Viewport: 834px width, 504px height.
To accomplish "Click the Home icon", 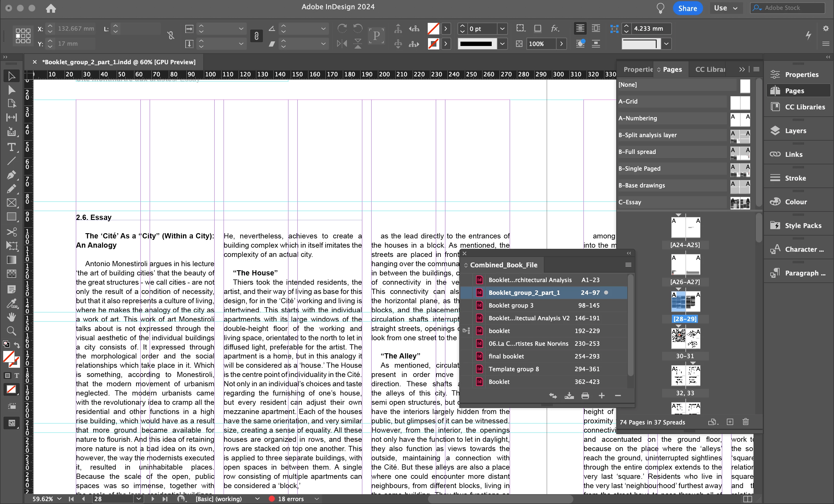I will [x=51, y=8].
